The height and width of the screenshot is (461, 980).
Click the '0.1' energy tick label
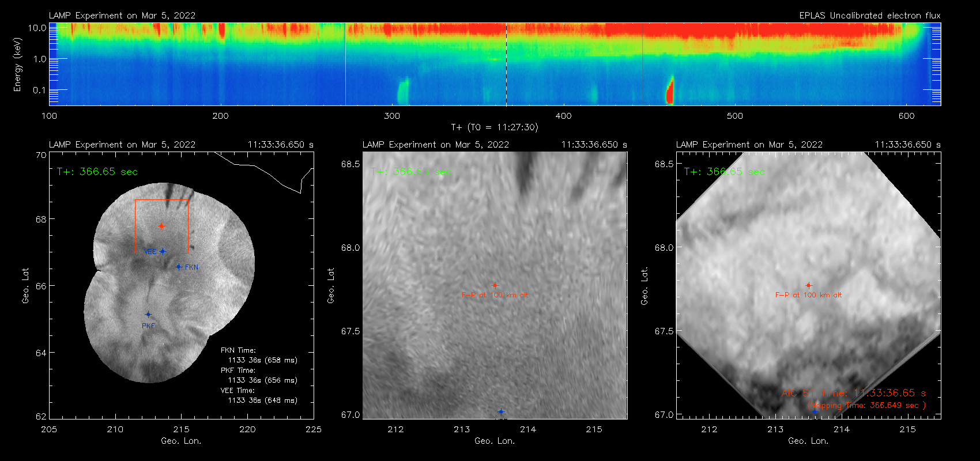(39, 90)
